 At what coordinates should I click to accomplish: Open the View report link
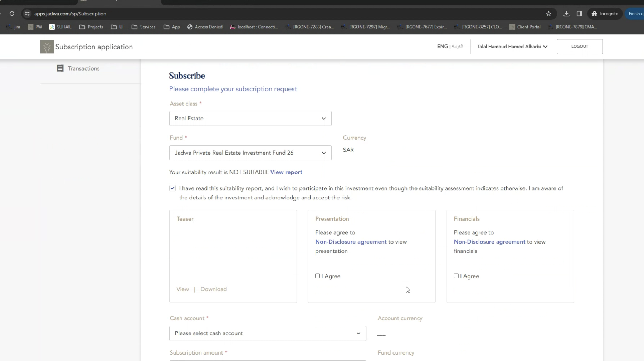click(x=286, y=172)
